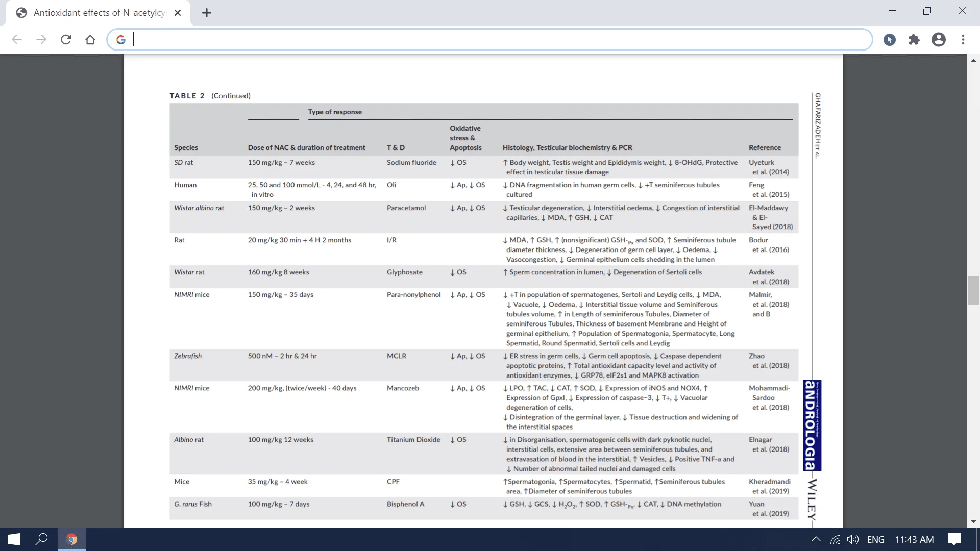Click the 'Uyeturk et al. (2014)' reference
This screenshot has height=551, width=980.
pyautogui.click(x=769, y=167)
